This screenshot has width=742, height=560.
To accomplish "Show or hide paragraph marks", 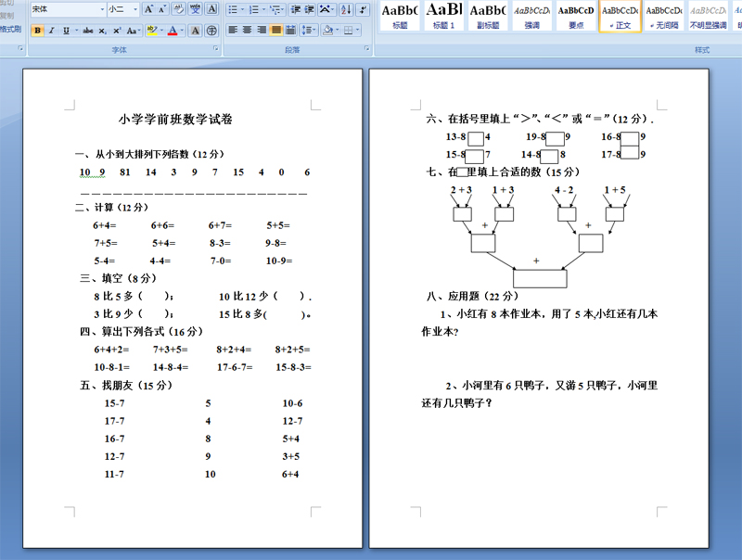I will tap(363, 9).
